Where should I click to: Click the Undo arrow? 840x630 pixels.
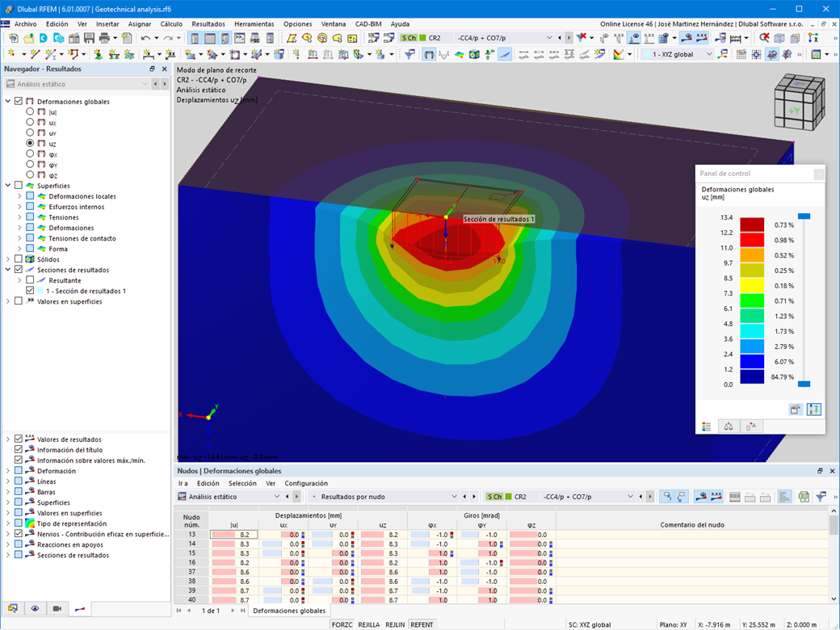tap(145, 38)
